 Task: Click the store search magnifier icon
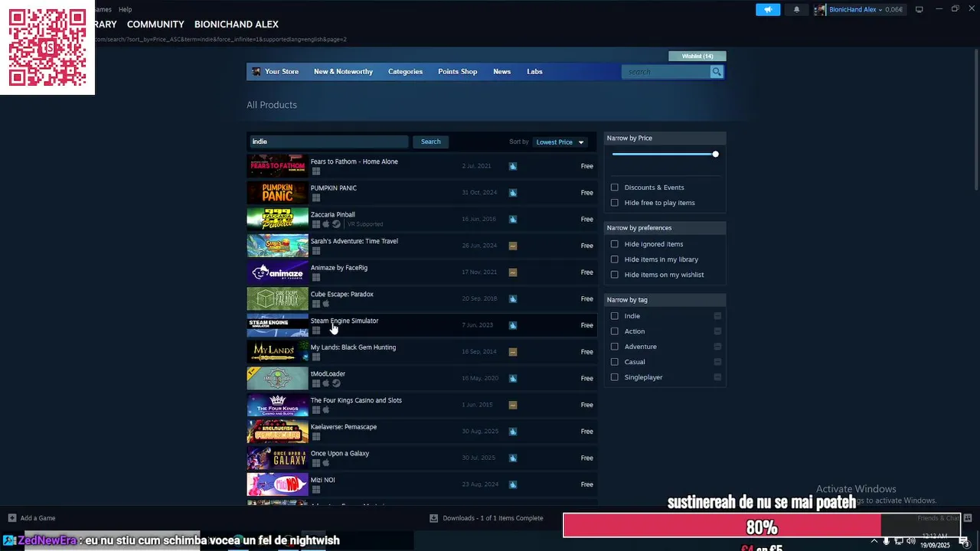717,72
